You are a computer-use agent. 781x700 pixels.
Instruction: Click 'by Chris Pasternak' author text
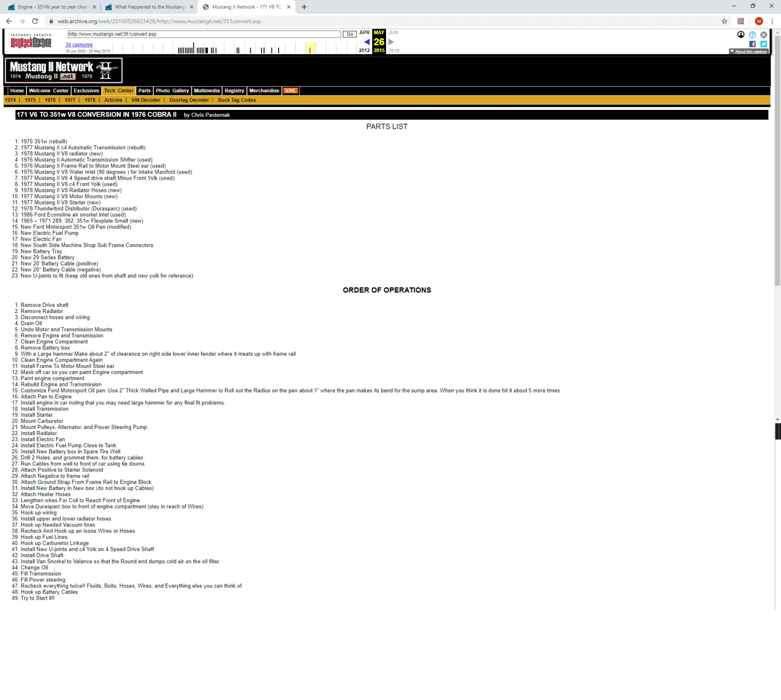point(207,115)
